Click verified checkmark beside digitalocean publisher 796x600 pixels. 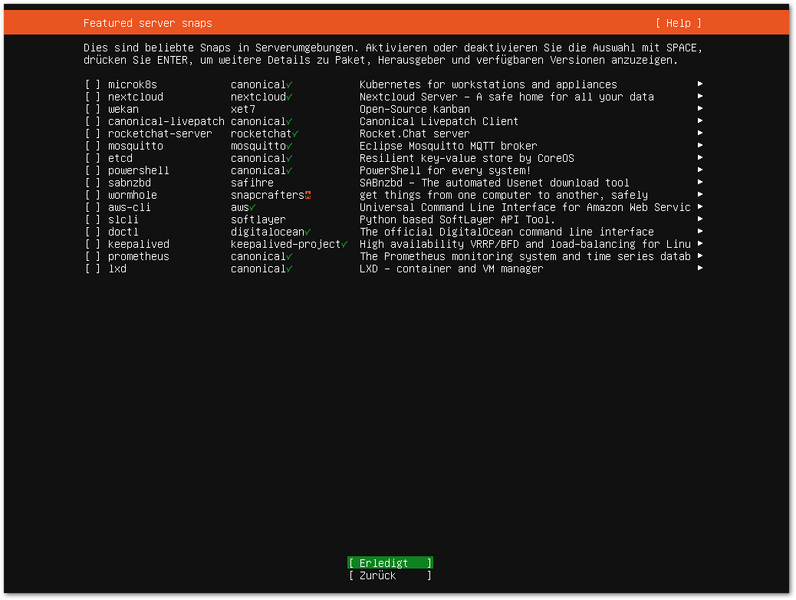click(308, 231)
